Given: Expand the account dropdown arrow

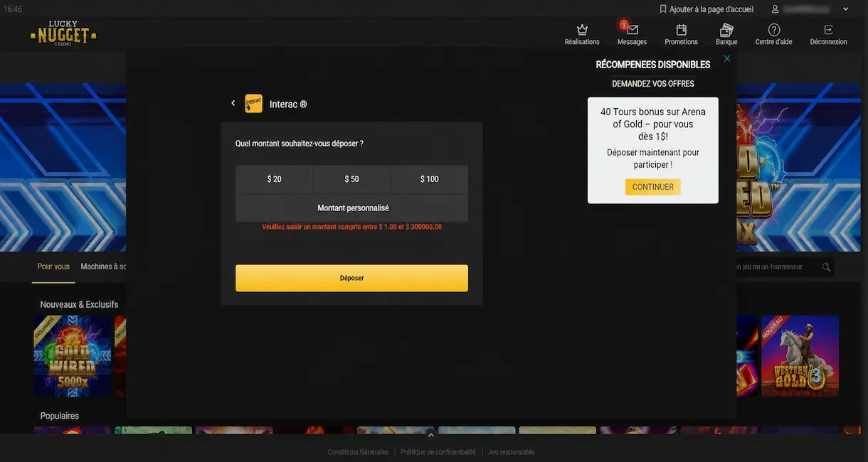Looking at the screenshot, I should (846, 9).
